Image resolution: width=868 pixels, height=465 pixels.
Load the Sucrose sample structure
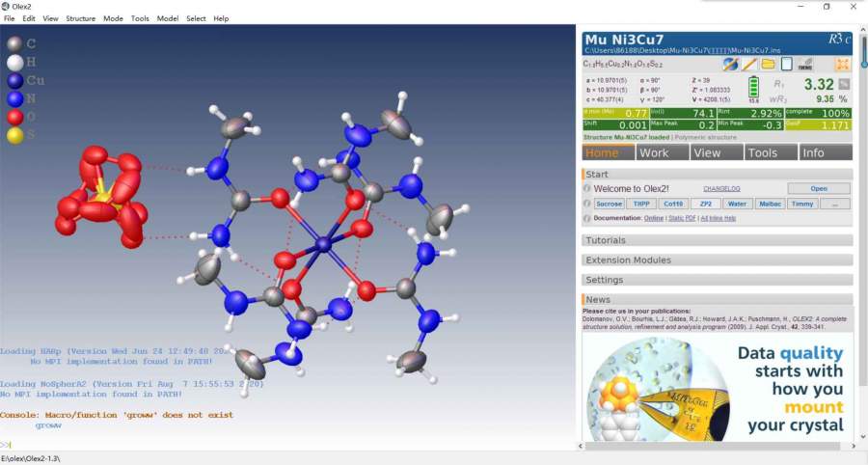click(609, 205)
